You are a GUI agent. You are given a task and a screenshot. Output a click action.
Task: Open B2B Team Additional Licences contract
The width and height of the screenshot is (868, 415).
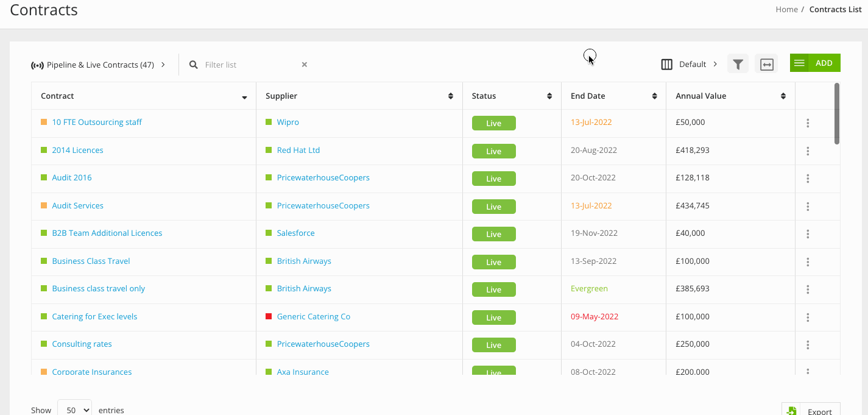107,233
